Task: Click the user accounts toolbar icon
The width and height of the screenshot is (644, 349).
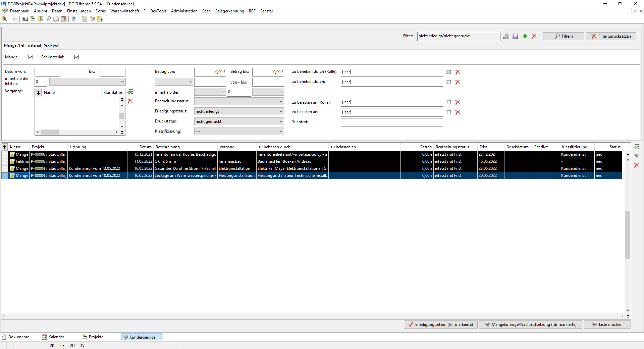Action: 4,19
